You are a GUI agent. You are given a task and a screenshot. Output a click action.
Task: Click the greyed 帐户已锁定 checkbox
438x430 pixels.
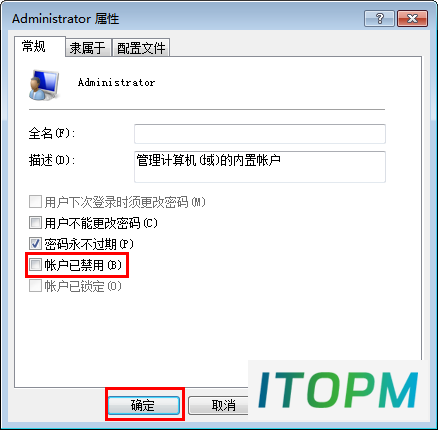click(x=35, y=286)
